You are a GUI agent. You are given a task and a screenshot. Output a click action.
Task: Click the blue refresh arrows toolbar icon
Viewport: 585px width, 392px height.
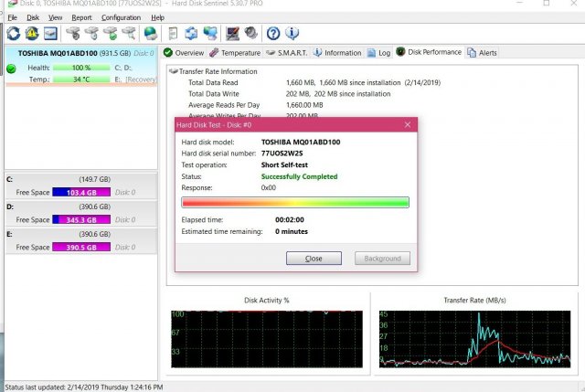13,34
